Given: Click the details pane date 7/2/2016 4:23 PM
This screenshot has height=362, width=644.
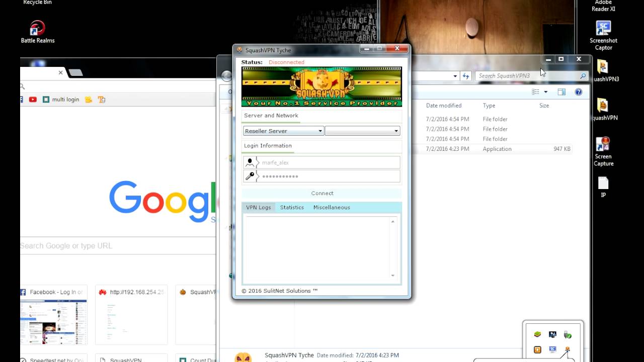Looking at the screenshot, I should 377,355.
